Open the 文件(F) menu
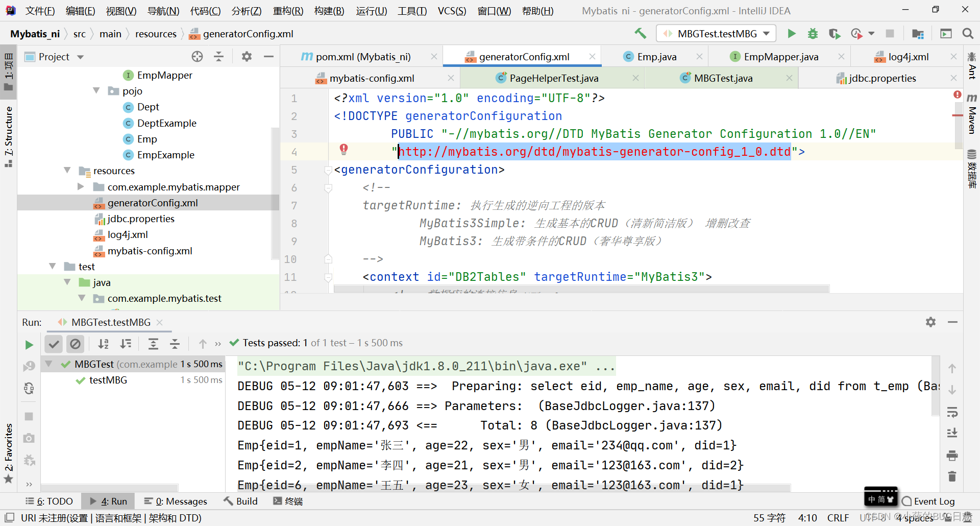980x526 pixels. (40, 11)
